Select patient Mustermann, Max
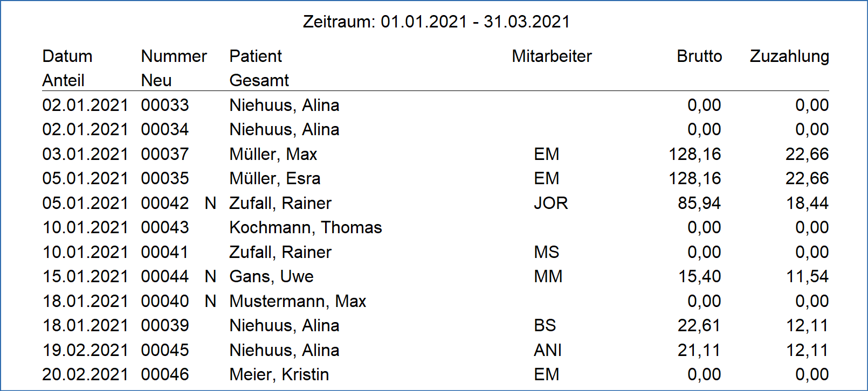This screenshot has height=391, width=868. tap(298, 301)
